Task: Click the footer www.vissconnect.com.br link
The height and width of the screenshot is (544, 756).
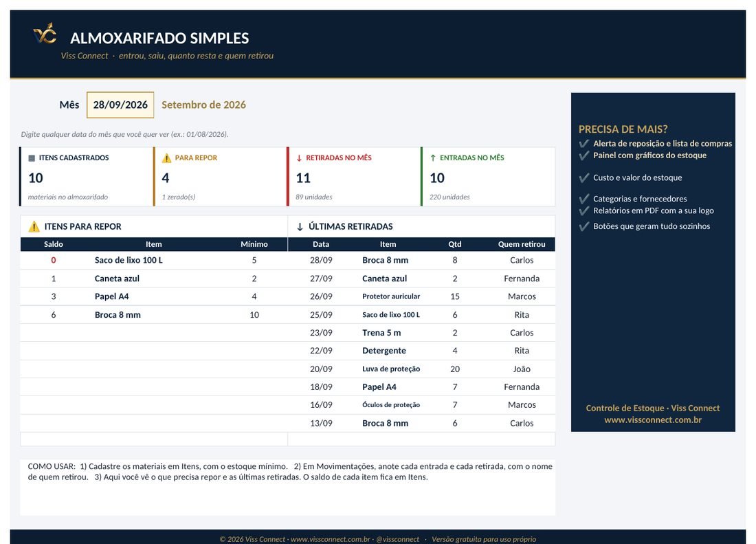Action: click(331, 539)
